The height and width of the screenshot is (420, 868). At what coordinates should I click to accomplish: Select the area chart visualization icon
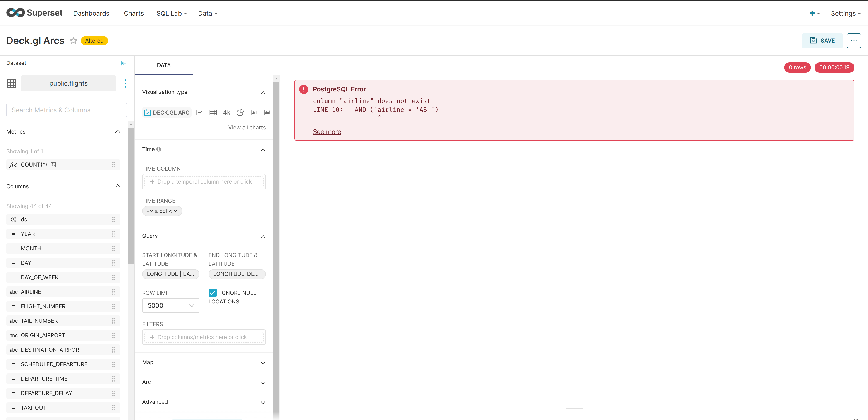(x=267, y=112)
